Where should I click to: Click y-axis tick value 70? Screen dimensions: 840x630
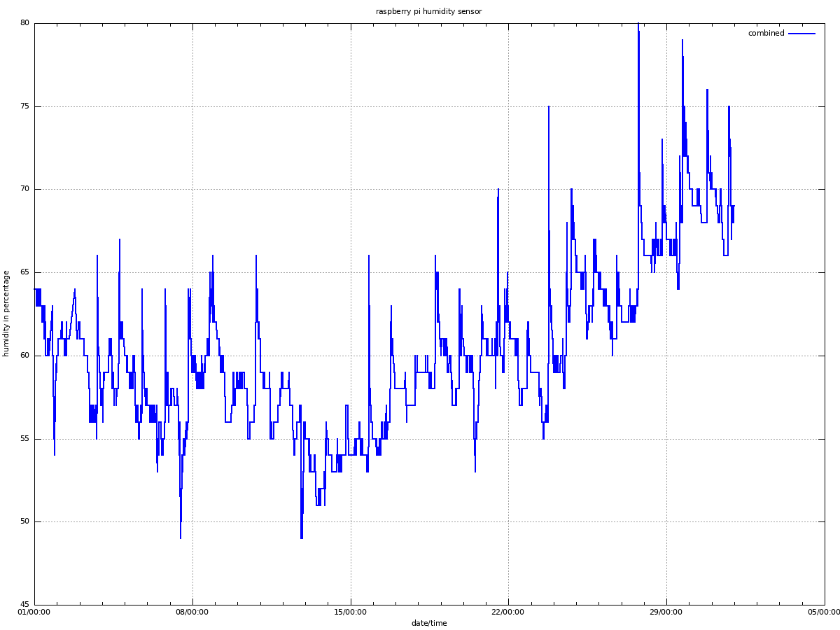(x=26, y=189)
